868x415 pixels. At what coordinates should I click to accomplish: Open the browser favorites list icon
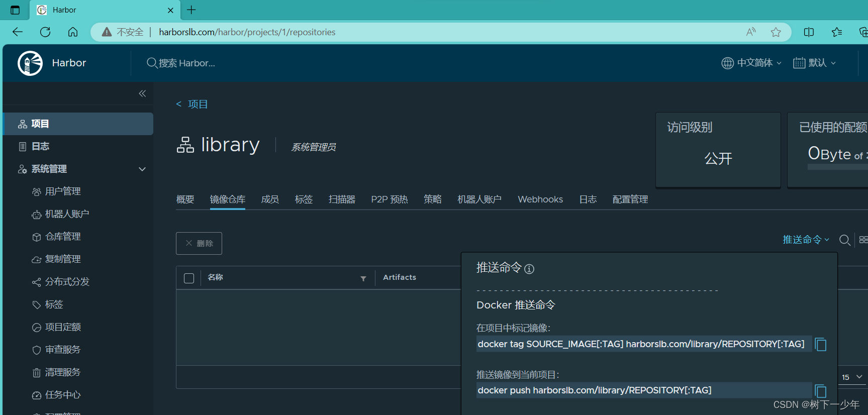[837, 32]
